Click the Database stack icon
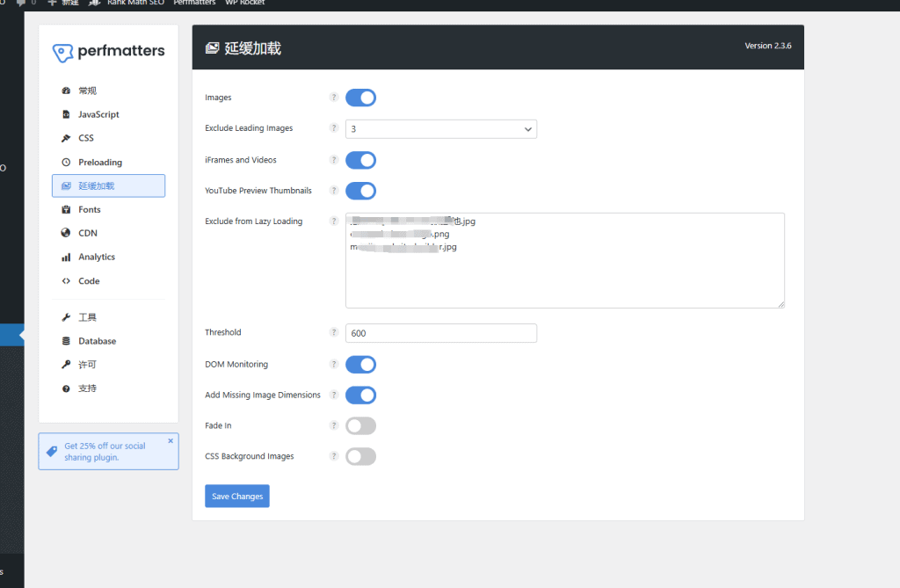The width and height of the screenshot is (900, 588). point(66,341)
